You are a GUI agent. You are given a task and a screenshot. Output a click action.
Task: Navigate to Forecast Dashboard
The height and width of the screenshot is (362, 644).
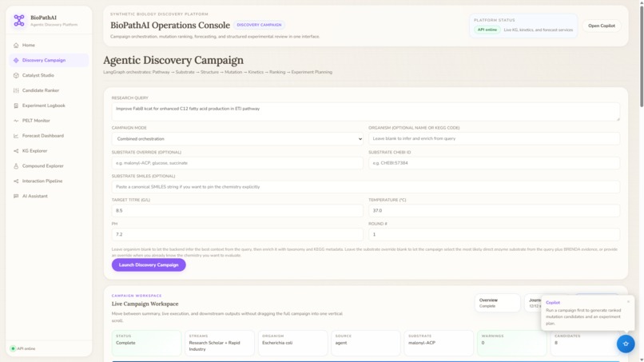[49, 136]
